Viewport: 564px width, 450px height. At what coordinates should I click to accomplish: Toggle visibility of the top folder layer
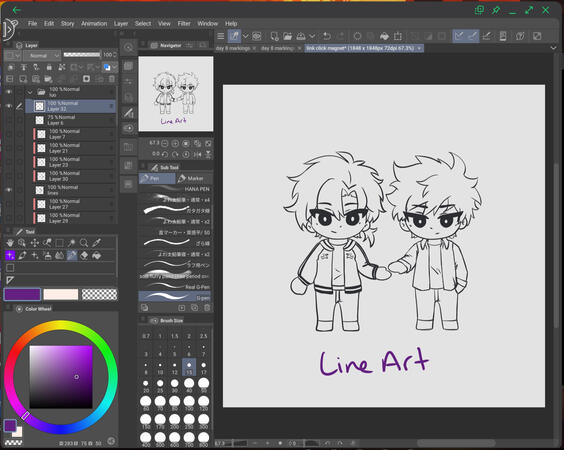point(9,92)
